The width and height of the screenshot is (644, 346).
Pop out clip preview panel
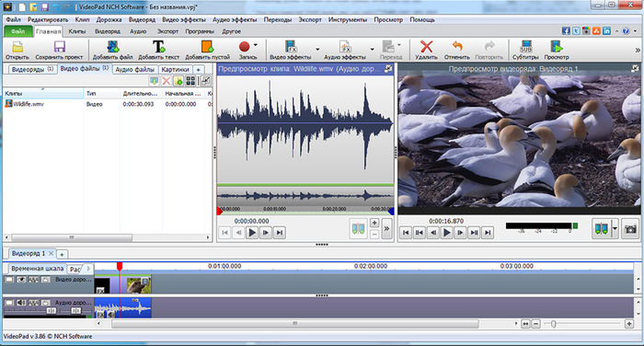pos(388,69)
